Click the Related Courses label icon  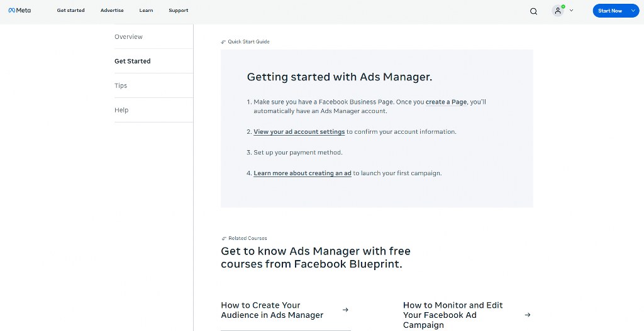(x=224, y=238)
